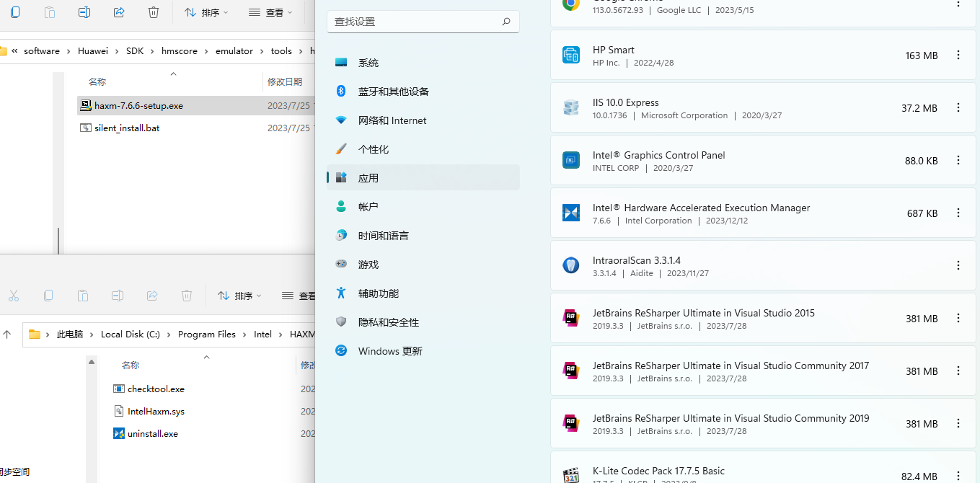
Task: Open 游戏 in Settings sidebar
Action: click(x=423, y=265)
